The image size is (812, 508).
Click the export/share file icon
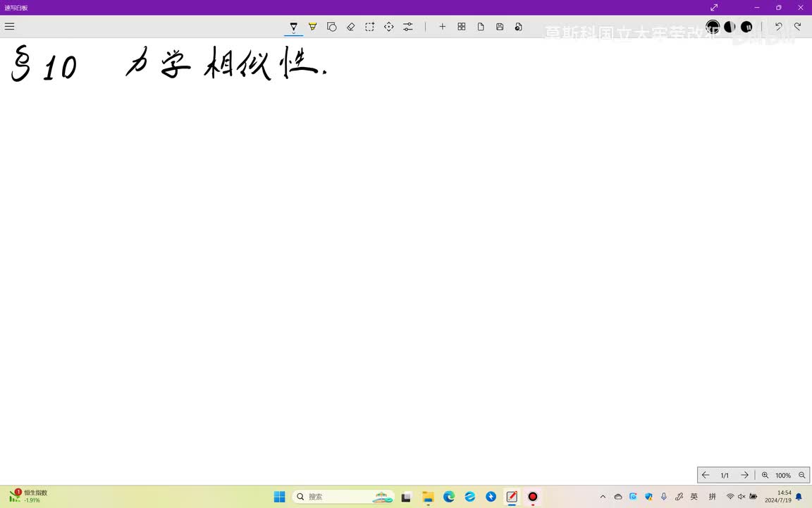pyautogui.click(x=518, y=26)
